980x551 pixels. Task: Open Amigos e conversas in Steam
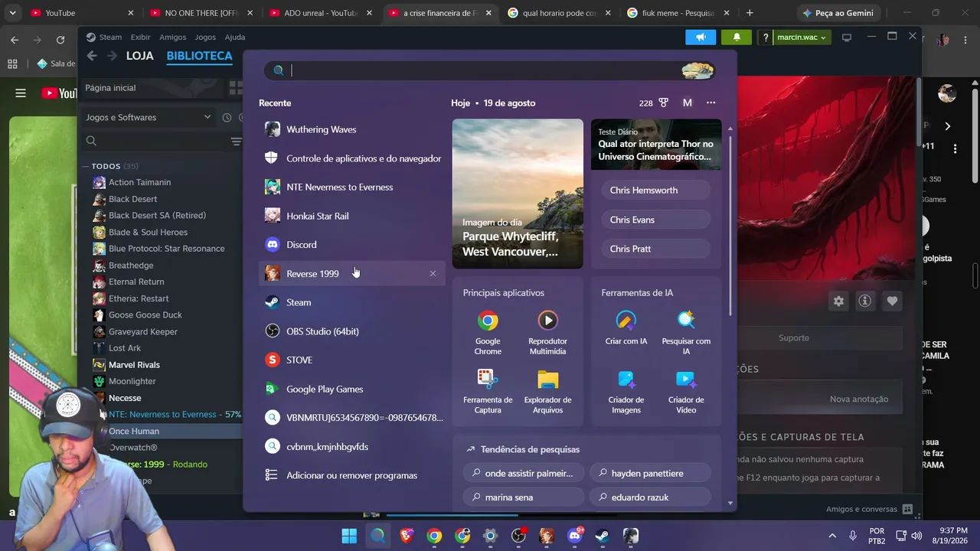pos(870,509)
